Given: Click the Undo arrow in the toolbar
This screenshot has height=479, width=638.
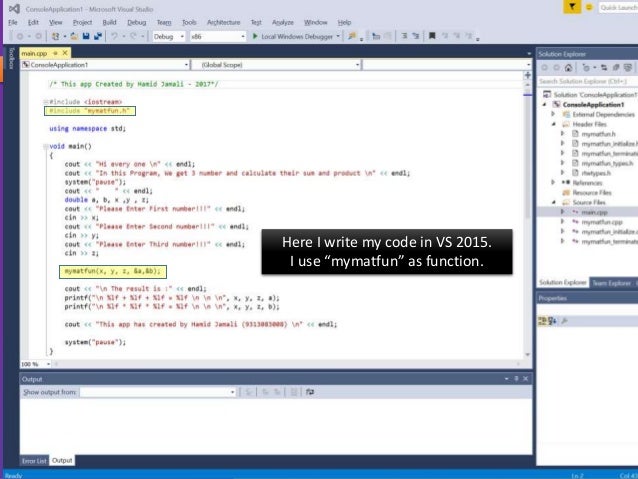Looking at the screenshot, I should pyautogui.click(x=114, y=36).
